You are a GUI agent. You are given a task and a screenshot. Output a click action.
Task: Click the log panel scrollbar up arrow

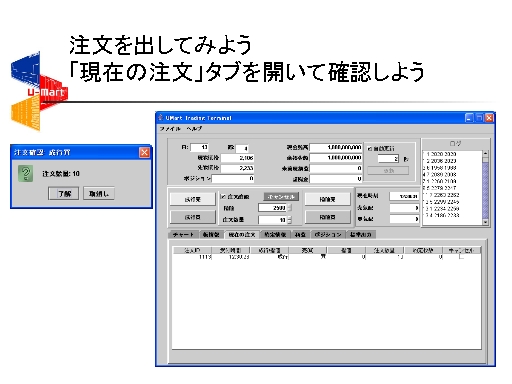[485, 153]
